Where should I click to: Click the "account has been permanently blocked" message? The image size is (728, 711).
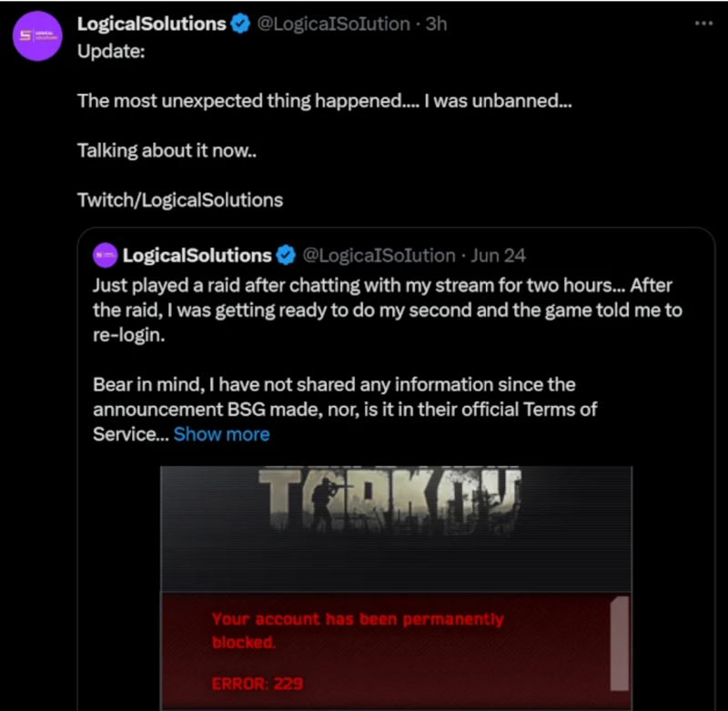358,630
